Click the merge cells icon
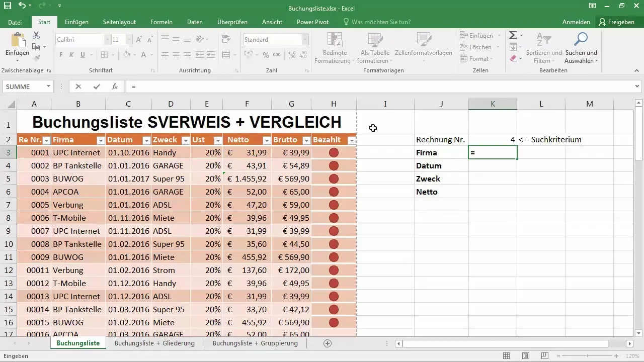The width and height of the screenshot is (644, 362). [x=226, y=55]
